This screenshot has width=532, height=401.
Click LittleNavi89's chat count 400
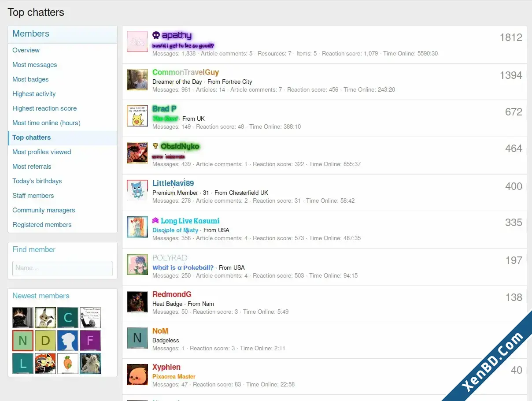pyautogui.click(x=514, y=186)
